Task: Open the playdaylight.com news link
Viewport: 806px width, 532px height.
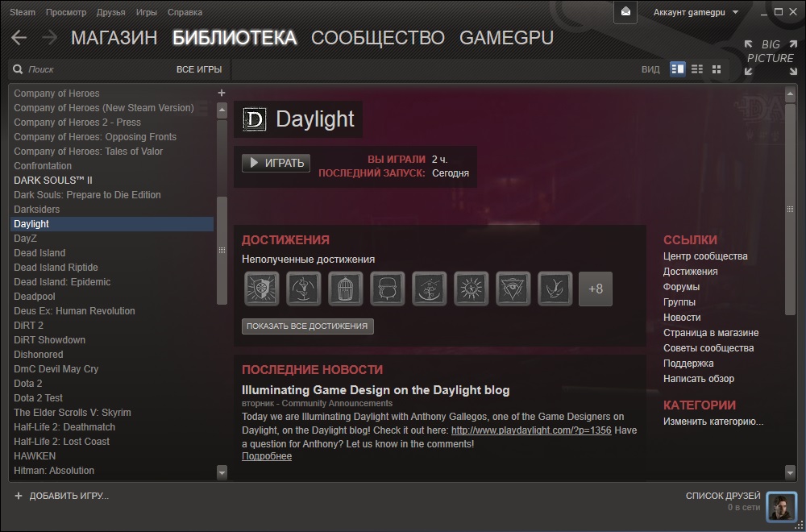Action: [531, 430]
